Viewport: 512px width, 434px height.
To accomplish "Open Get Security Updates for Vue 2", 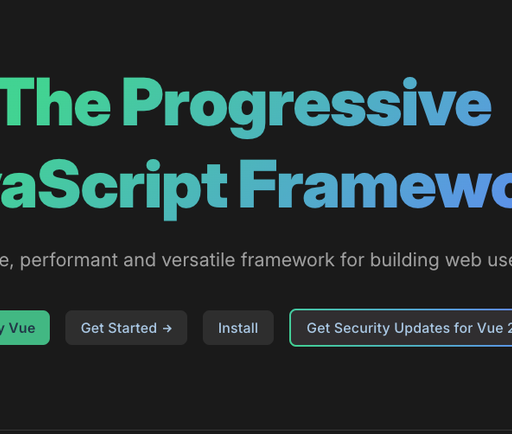I will pos(401,328).
